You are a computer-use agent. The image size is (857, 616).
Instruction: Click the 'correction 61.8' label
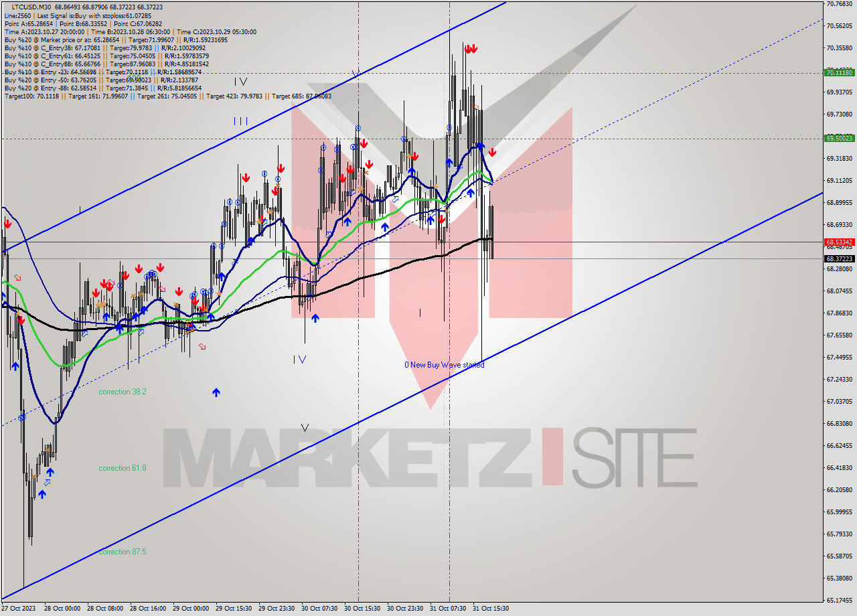click(x=123, y=468)
